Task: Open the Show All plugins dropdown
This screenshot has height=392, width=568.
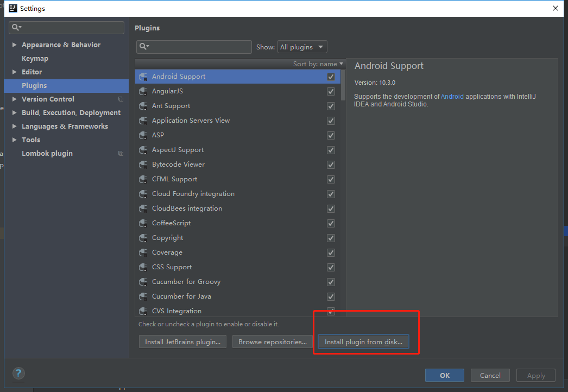Action: (302, 47)
